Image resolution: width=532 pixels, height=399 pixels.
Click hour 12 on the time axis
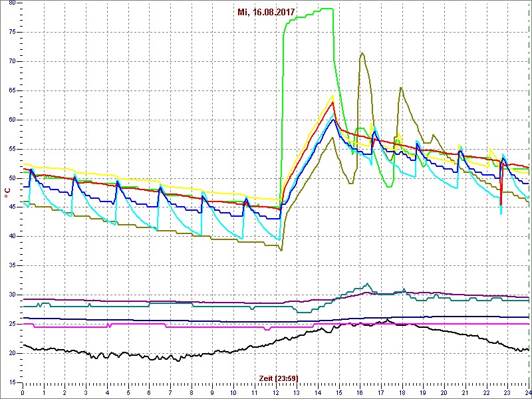pos(275,392)
